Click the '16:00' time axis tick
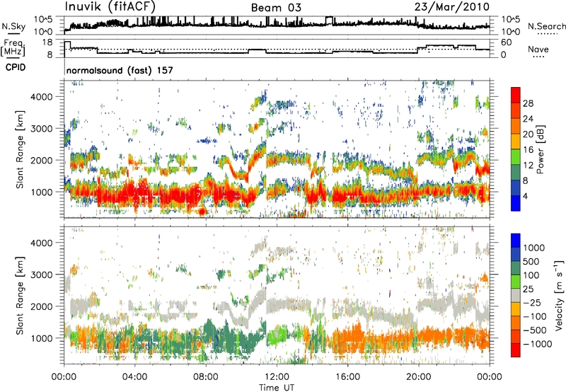The width and height of the screenshot is (566, 392). point(347,377)
